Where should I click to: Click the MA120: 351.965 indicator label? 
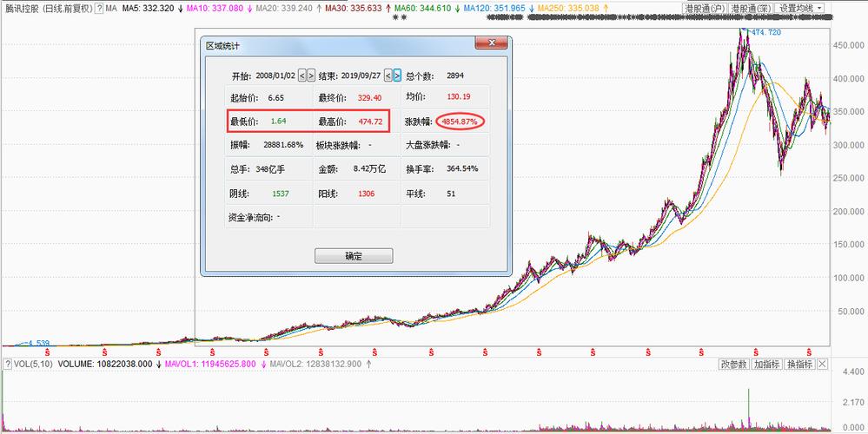(x=494, y=9)
